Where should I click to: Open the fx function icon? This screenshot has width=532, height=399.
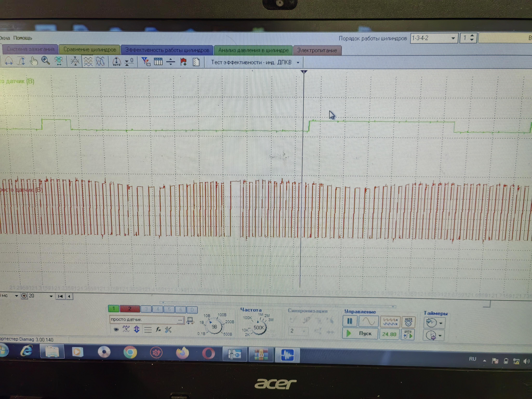point(158,330)
